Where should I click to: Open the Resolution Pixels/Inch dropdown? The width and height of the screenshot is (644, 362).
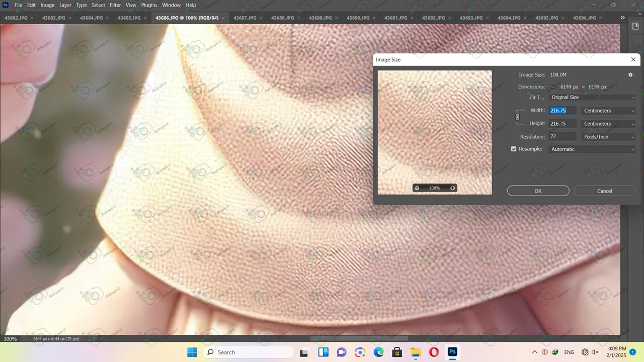coord(608,137)
